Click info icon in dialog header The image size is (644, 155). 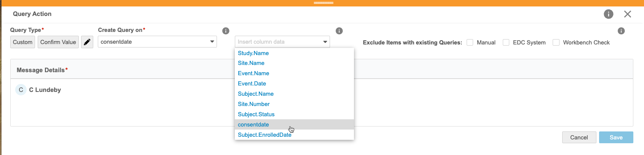point(609,14)
